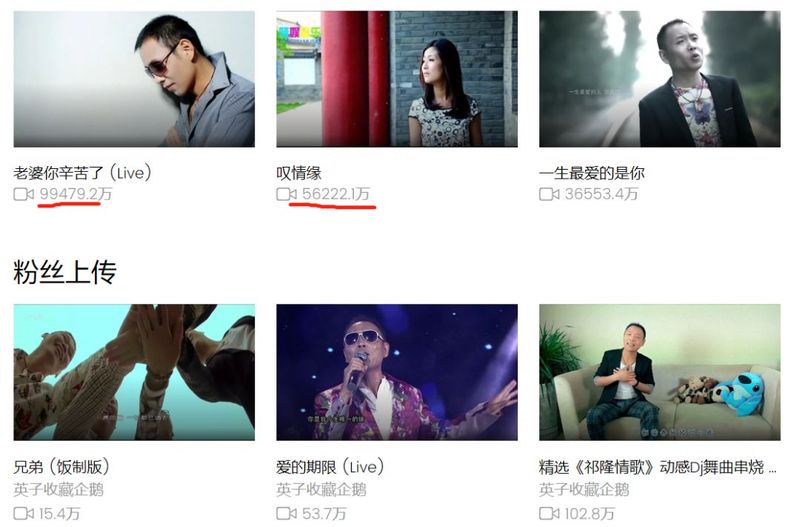Click the title 老婆你辛苦了 (Live)
This screenshot has width=800, height=527.
click(x=83, y=173)
